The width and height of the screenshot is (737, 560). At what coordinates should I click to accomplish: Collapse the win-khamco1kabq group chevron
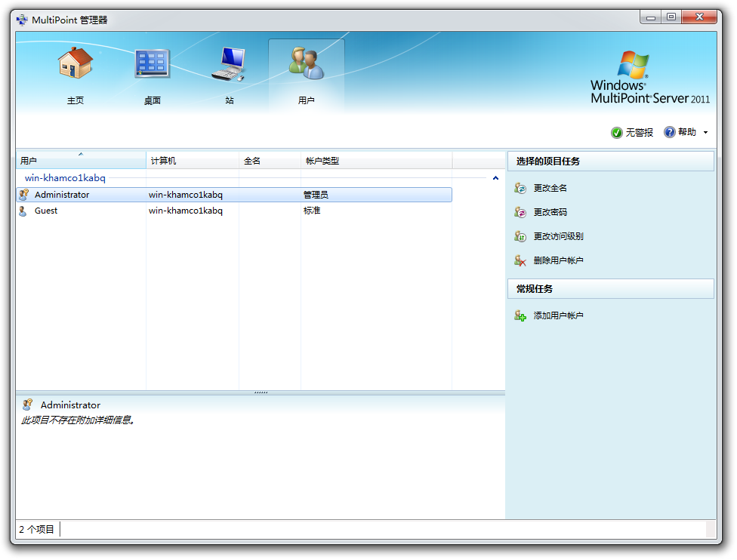click(495, 178)
